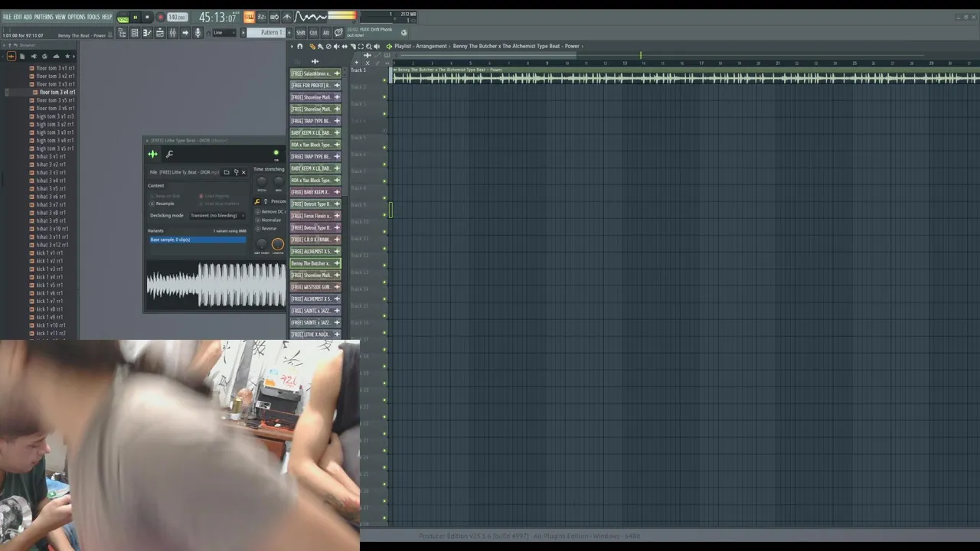Open the FILE menu

coord(7,17)
